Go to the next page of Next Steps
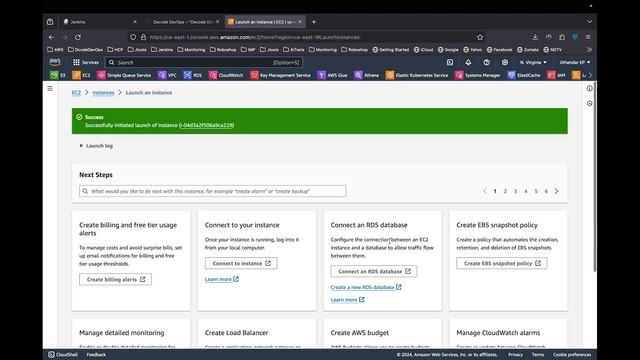This screenshot has width=640, height=360. pos(556,191)
